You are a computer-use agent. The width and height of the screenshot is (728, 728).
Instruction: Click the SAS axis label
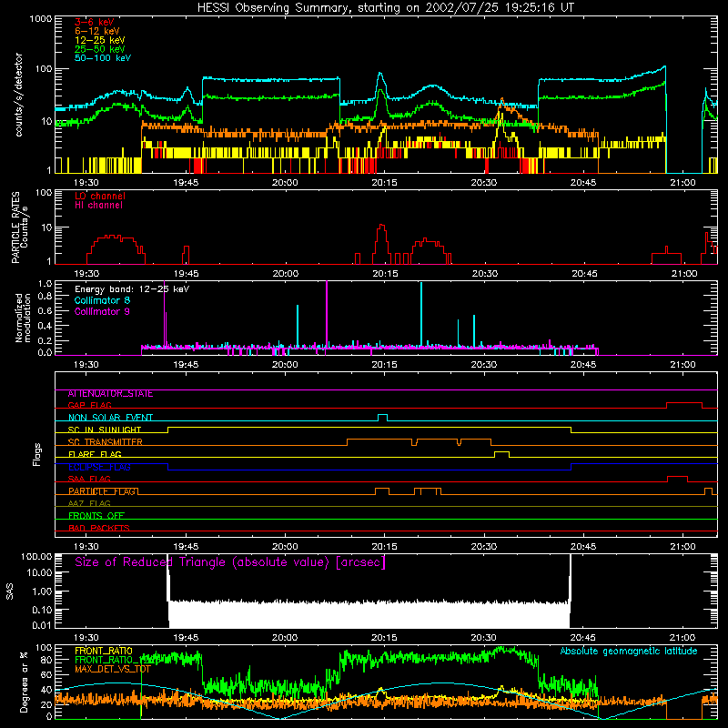pos(10,591)
